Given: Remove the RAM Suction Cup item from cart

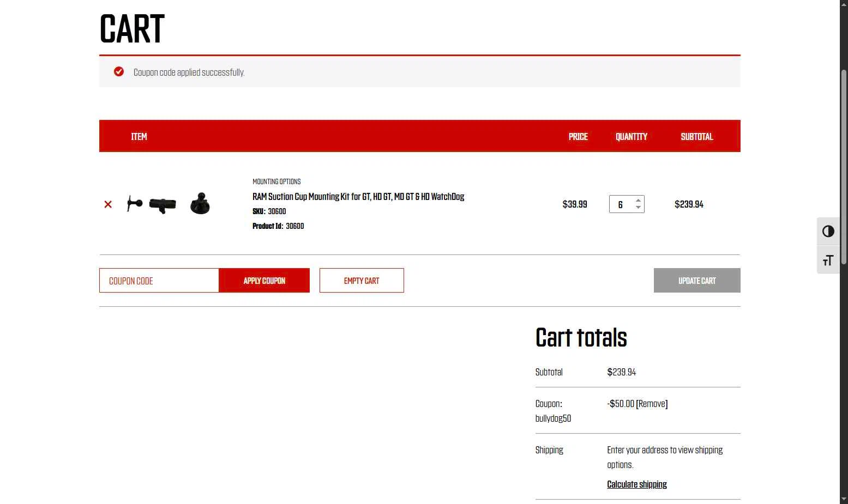Looking at the screenshot, I should tap(108, 204).
